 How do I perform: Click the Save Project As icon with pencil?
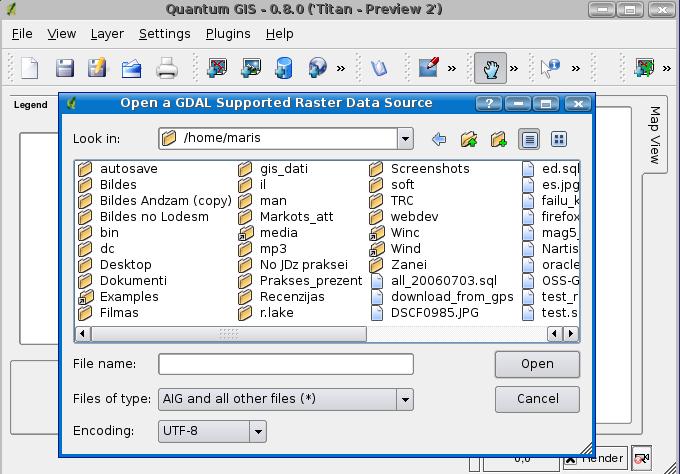(97, 68)
